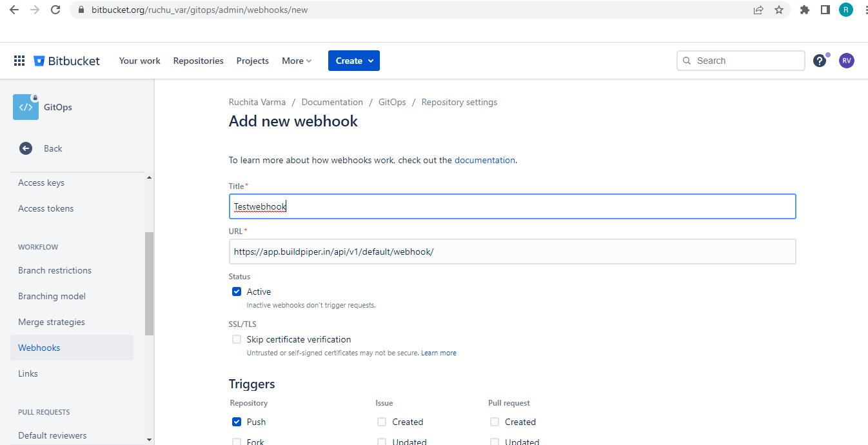Check the Issue Created trigger
This screenshot has width=868, height=445.
382,422
